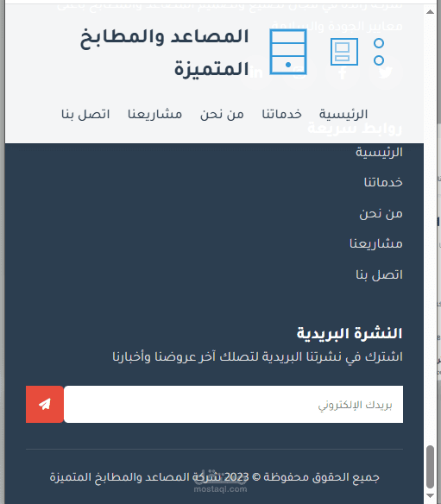Click footer quick link الرئيسية
The height and width of the screenshot is (504, 441).
[x=379, y=152]
